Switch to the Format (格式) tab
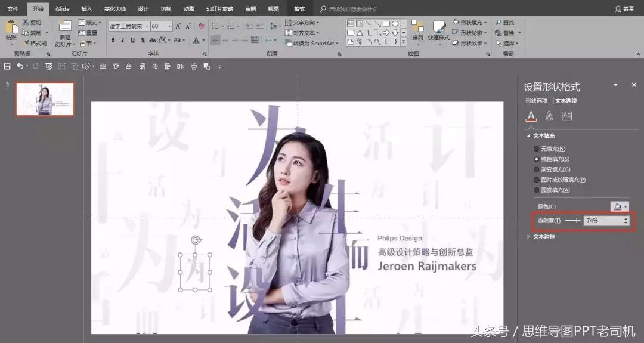644x343 pixels. (x=299, y=8)
